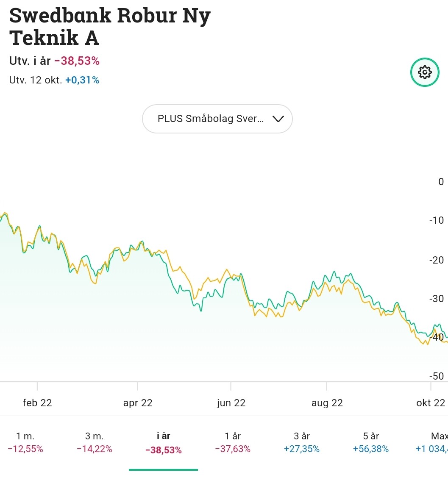The width and height of the screenshot is (448, 483).
Task: Show the 1 år performance period
Action: pos(233,442)
